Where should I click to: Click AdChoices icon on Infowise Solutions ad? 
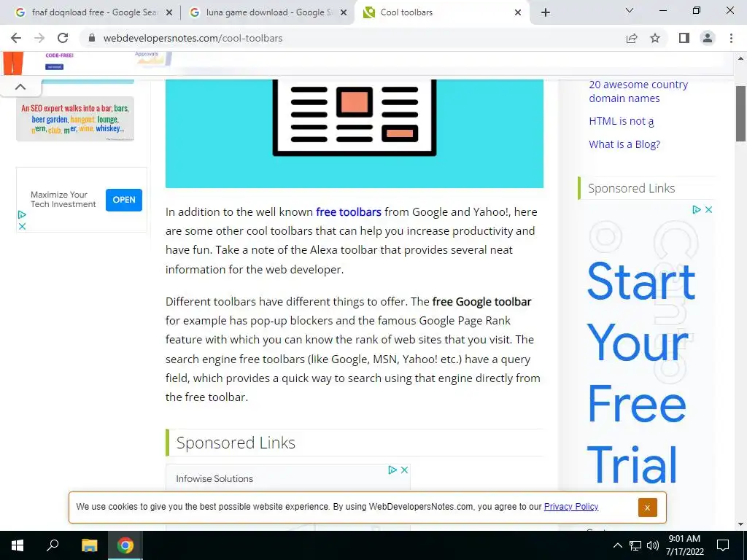click(392, 470)
